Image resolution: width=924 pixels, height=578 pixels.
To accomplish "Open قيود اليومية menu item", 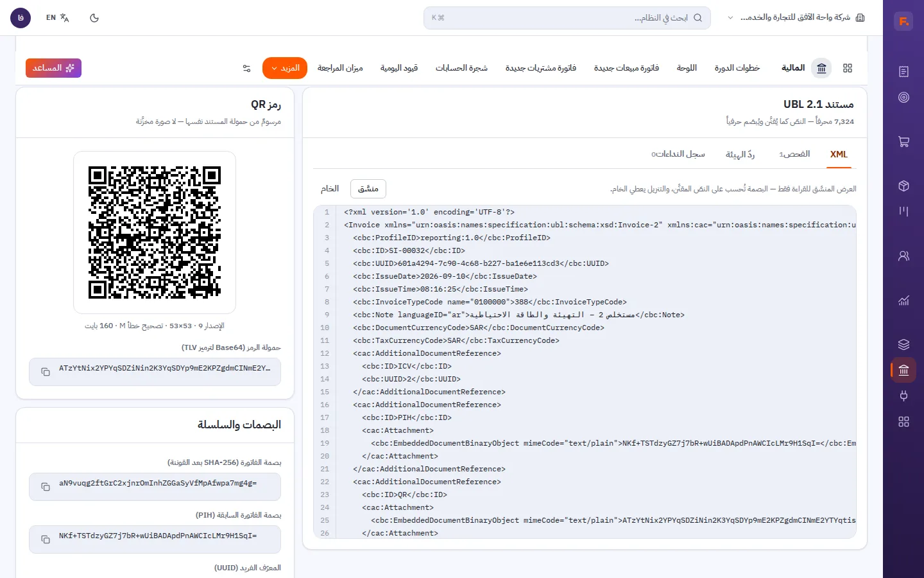I will (x=398, y=68).
